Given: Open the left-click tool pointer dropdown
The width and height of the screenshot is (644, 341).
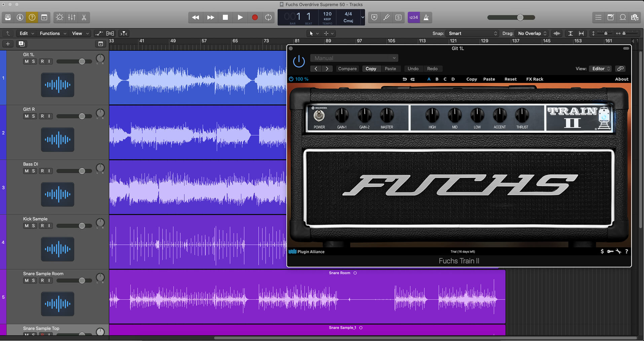Looking at the screenshot, I should (x=313, y=33).
